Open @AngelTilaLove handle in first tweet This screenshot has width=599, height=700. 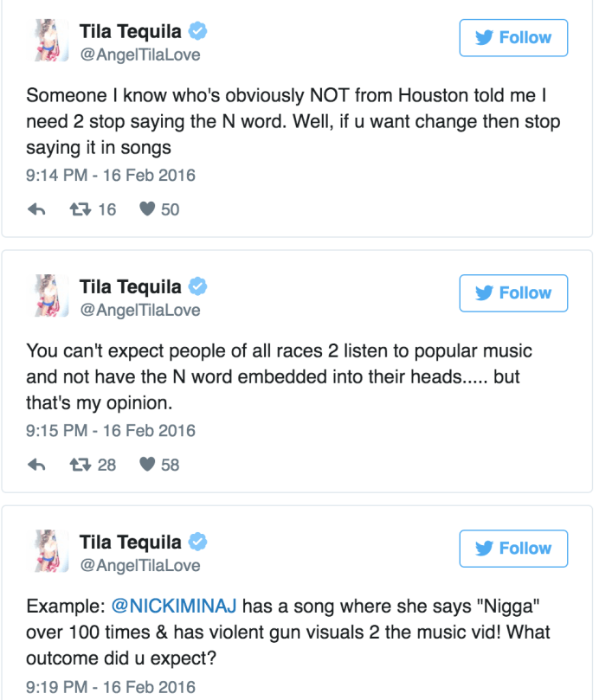tap(139, 55)
